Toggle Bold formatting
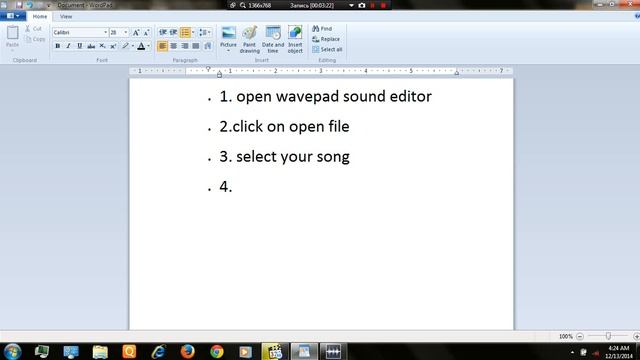640x360 pixels. (x=58, y=46)
